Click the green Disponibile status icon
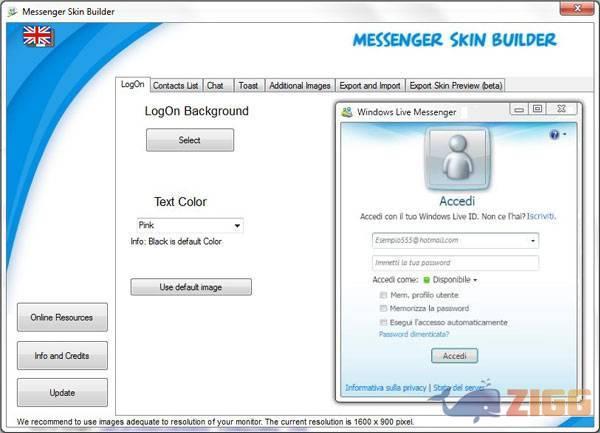The width and height of the screenshot is (600, 433). pos(425,280)
